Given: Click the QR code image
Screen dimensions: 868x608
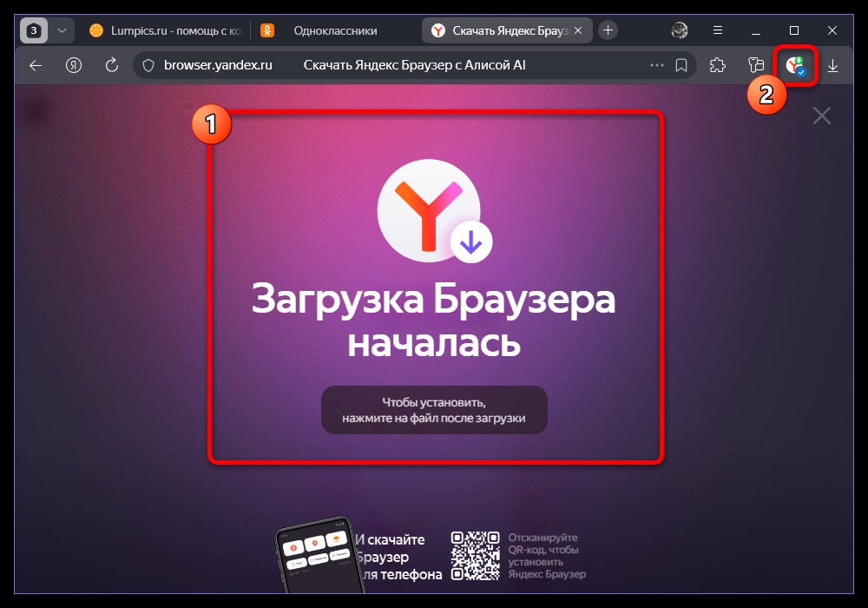Looking at the screenshot, I should [x=475, y=555].
